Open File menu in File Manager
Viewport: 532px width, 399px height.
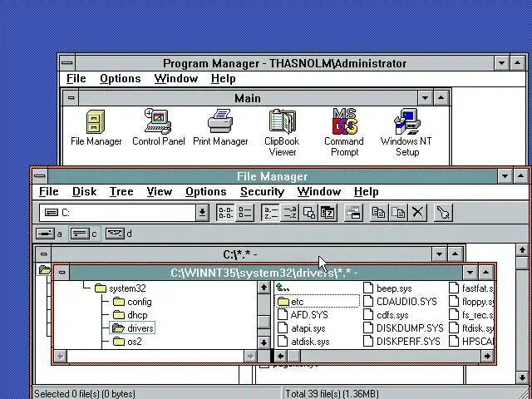pyautogui.click(x=49, y=192)
